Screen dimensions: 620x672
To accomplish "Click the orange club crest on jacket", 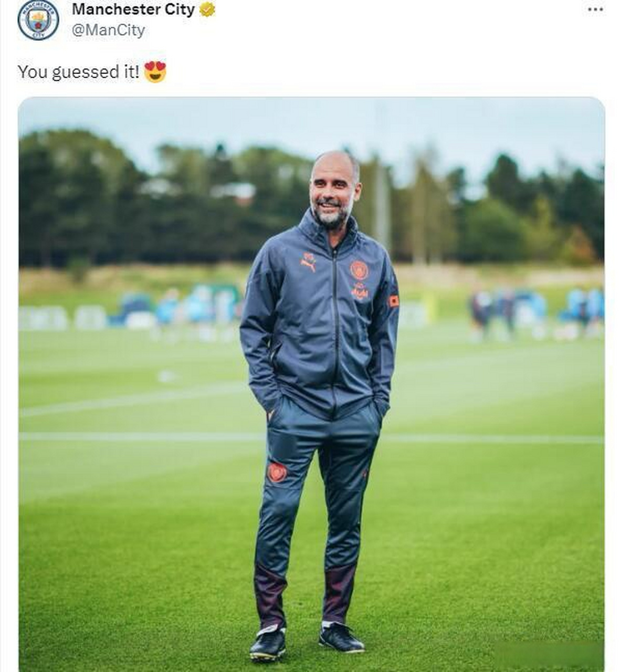I will pyautogui.click(x=359, y=270).
